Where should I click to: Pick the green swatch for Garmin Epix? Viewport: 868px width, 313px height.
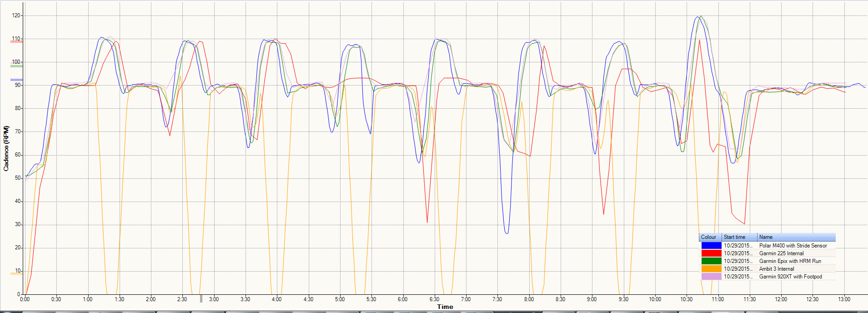[x=711, y=261]
